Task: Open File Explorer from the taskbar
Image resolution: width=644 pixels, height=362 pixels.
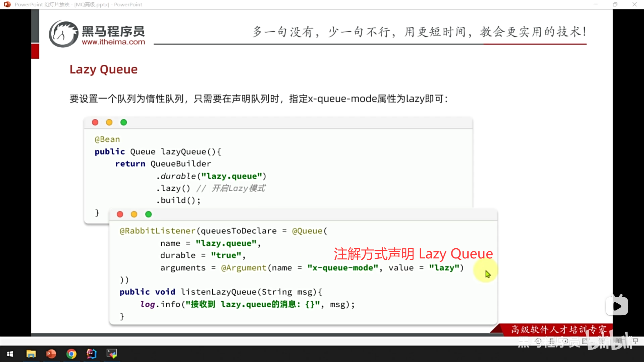Action: (x=31, y=354)
